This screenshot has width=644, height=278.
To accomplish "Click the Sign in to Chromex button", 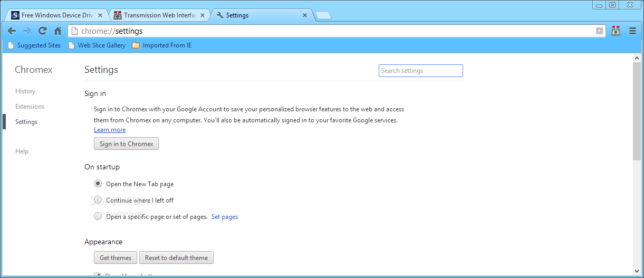I will click(x=126, y=143).
